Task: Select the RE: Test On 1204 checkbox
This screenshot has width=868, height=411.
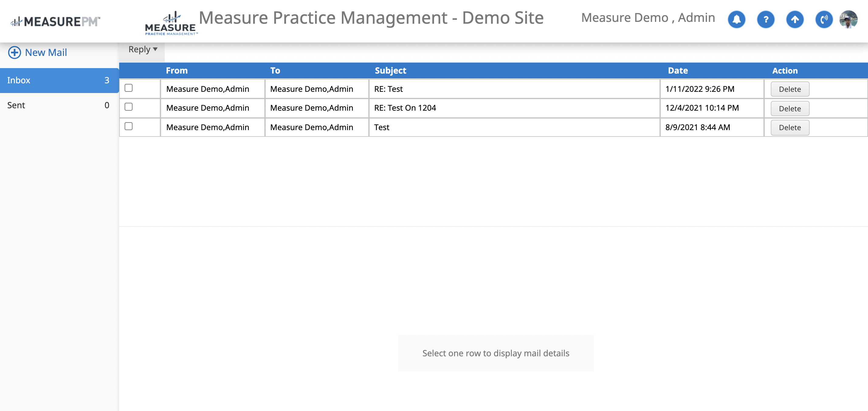Action: (x=128, y=107)
